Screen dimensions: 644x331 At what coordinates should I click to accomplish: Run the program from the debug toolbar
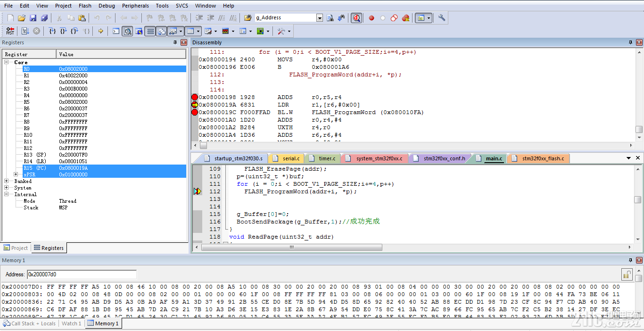point(25,31)
